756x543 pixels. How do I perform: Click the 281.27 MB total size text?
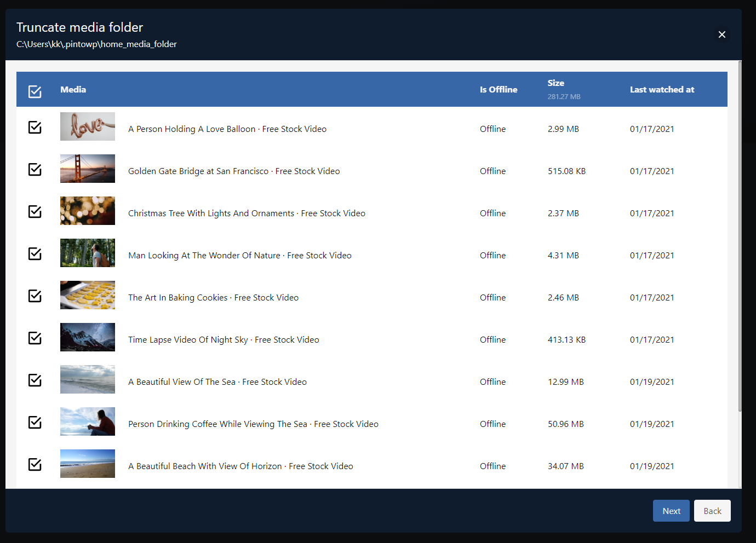[564, 97]
